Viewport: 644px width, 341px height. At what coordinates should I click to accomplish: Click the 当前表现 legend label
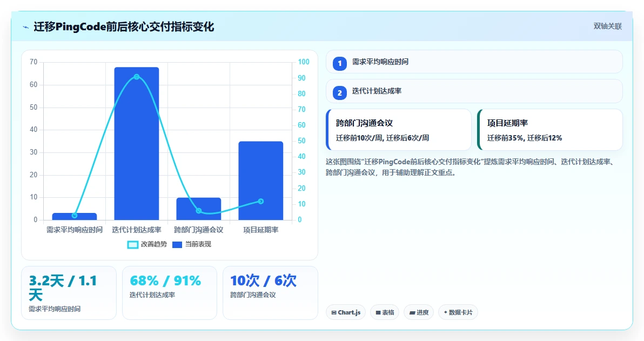click(x=198, y=244)
